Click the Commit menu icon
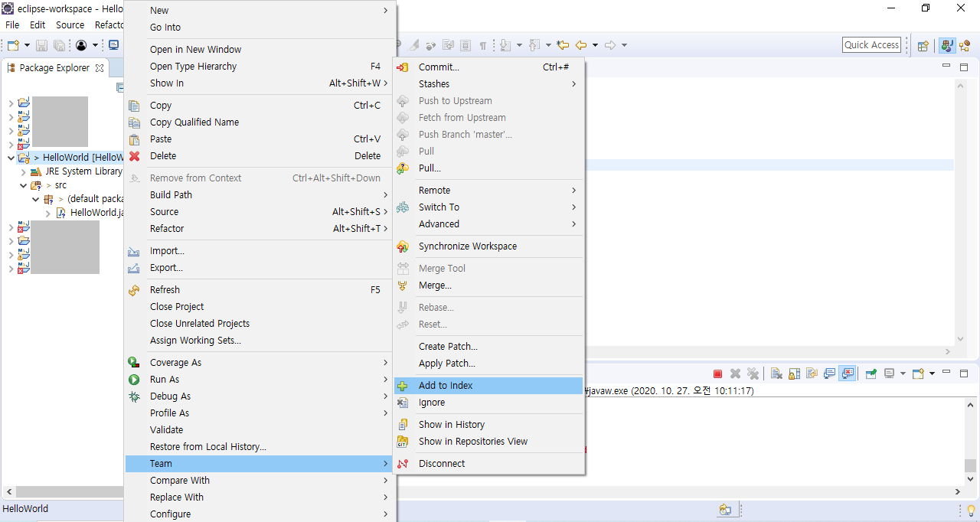 point(403,67)
